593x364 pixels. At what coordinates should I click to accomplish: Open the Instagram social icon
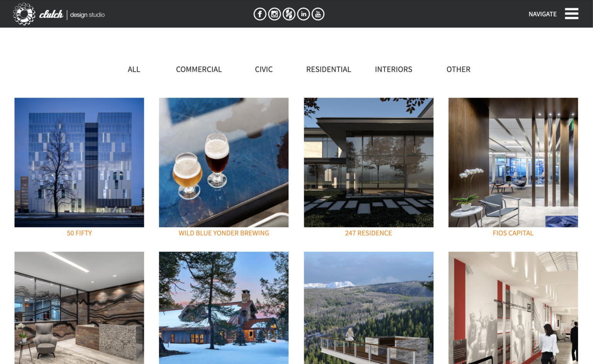pyautogui.click(x=274, y=14)
